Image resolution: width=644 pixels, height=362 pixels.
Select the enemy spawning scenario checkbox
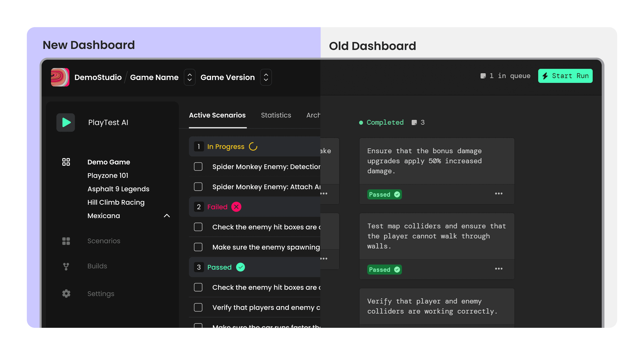(x=198, y=247)
